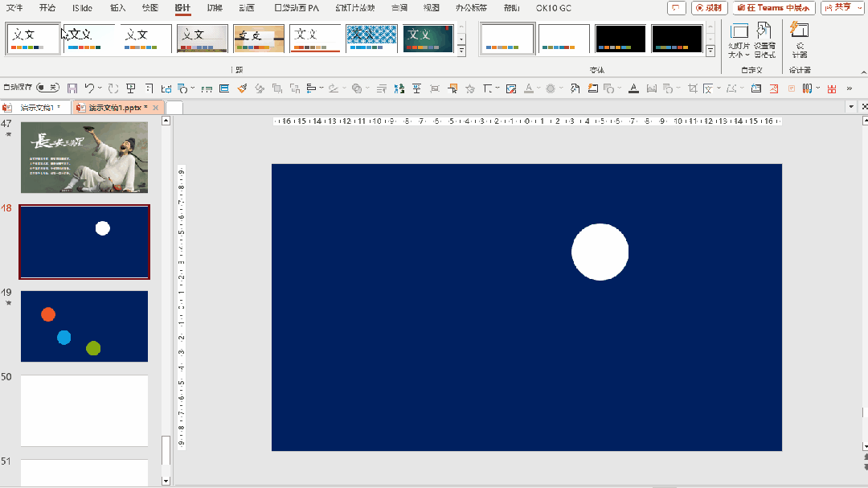
Task: Start slideshow from the presentation-screen icon
Action: pyautogui.click(x=131, y=88)
